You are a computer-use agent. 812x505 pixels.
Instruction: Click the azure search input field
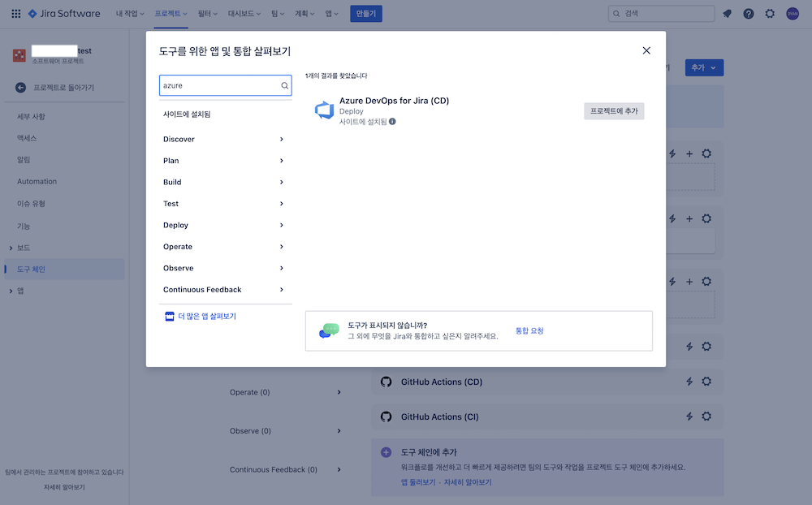225,85
